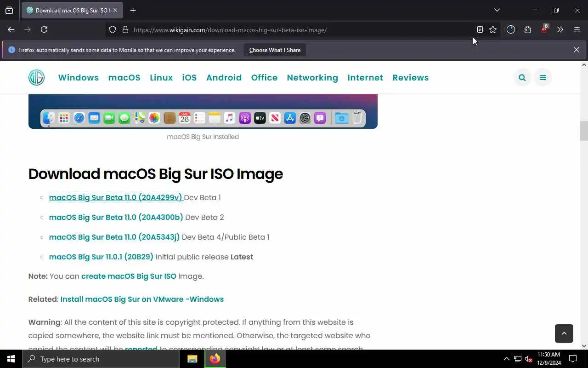
Task: Click the page vertical scrollbar thumb
Action: point(584,131)
